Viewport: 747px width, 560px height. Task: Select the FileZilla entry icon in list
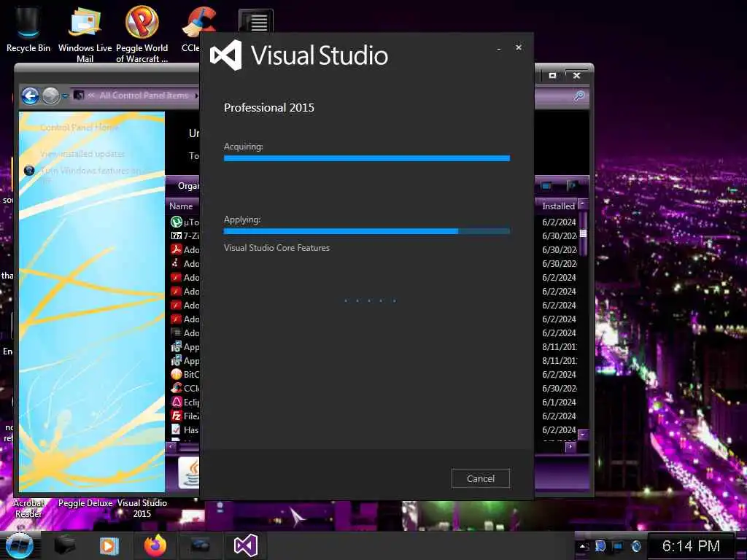tap(177, 416)
